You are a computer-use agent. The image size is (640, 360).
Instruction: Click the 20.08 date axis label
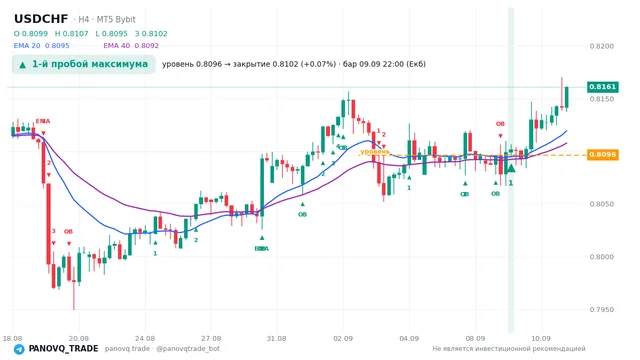(79, 338)
